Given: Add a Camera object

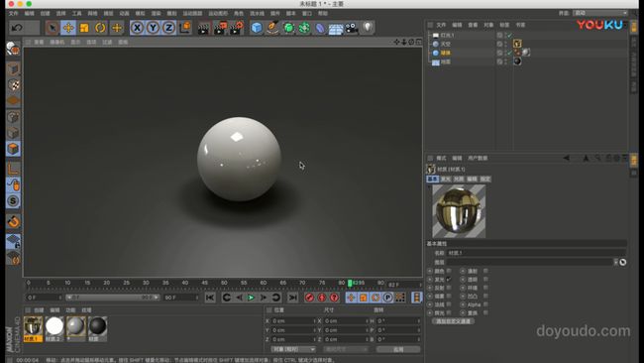Looking at the screenshot, I should tap(352, 28).
